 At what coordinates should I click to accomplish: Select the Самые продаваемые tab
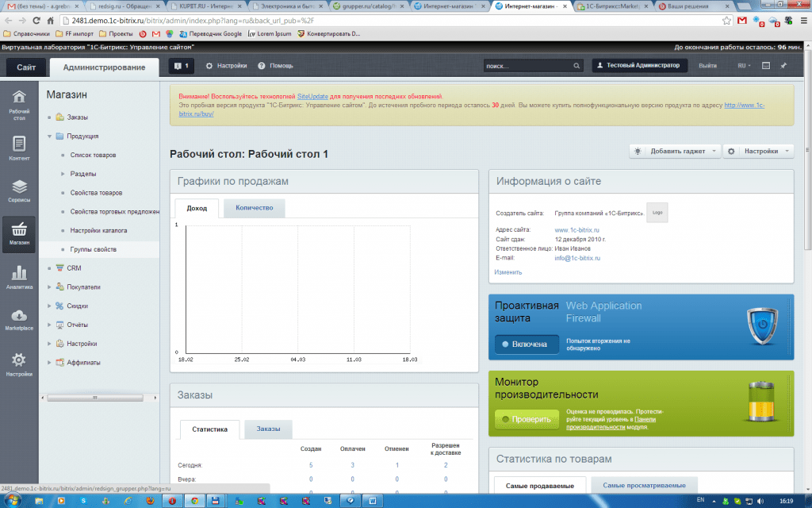coord(539,487)
